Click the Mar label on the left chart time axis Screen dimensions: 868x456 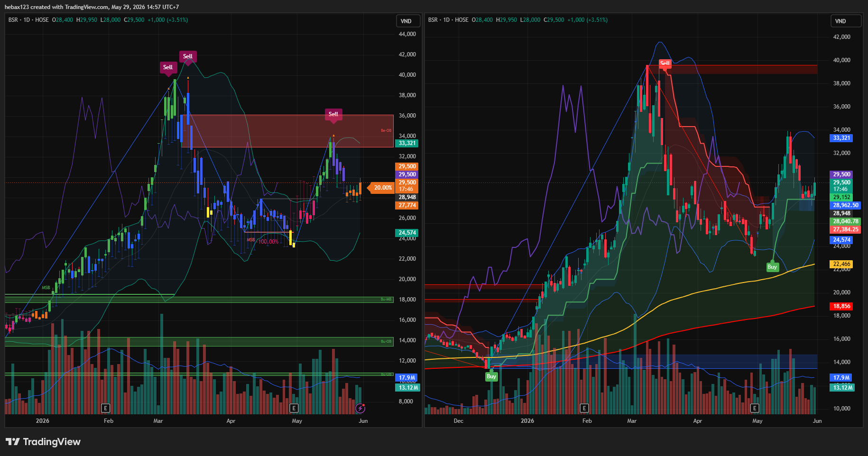click(158, 421)
